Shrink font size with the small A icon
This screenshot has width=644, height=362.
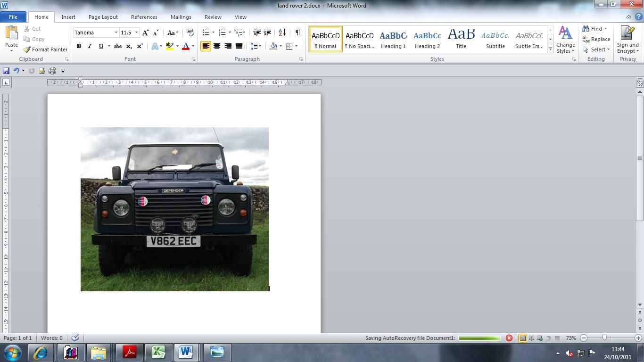coord(156,33)
